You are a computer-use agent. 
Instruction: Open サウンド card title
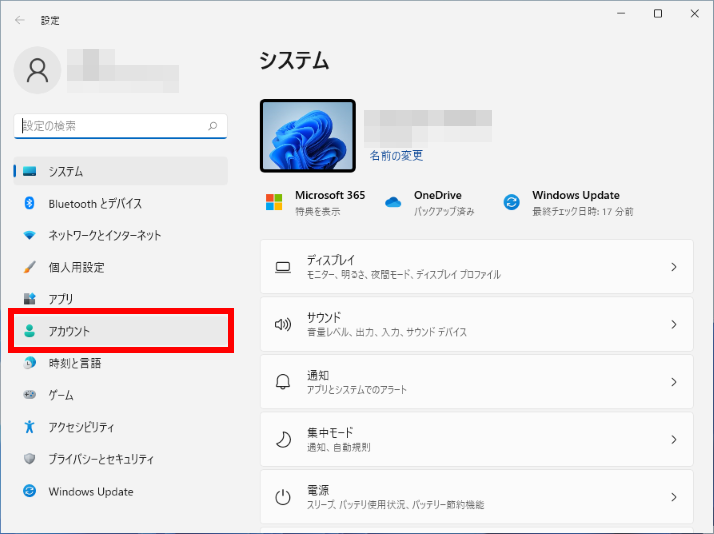324,317
